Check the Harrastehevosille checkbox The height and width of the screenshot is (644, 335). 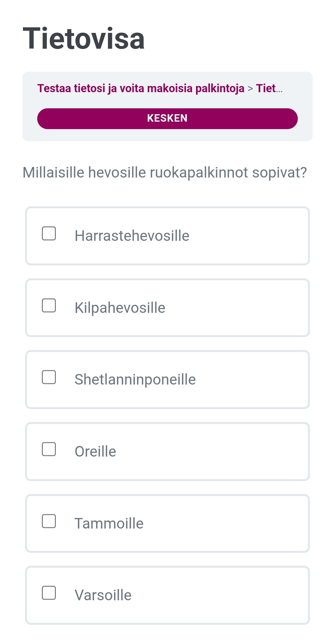[x=49, y=234]
